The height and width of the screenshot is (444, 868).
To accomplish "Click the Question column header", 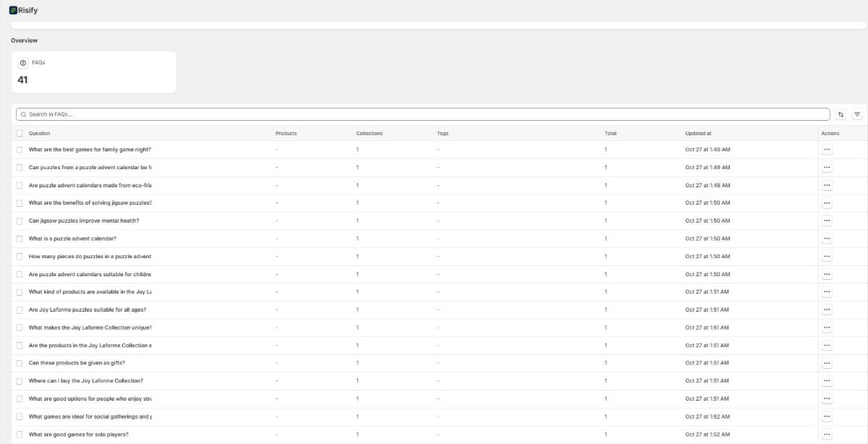I will point(40,133).
